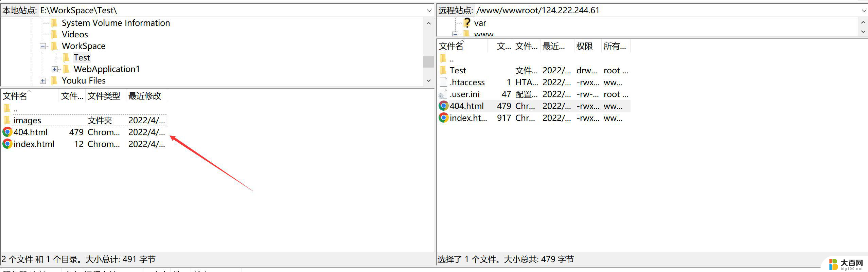Select the System Volume Information folder
This screenshot has height=272, width=868.
(116, 23)
